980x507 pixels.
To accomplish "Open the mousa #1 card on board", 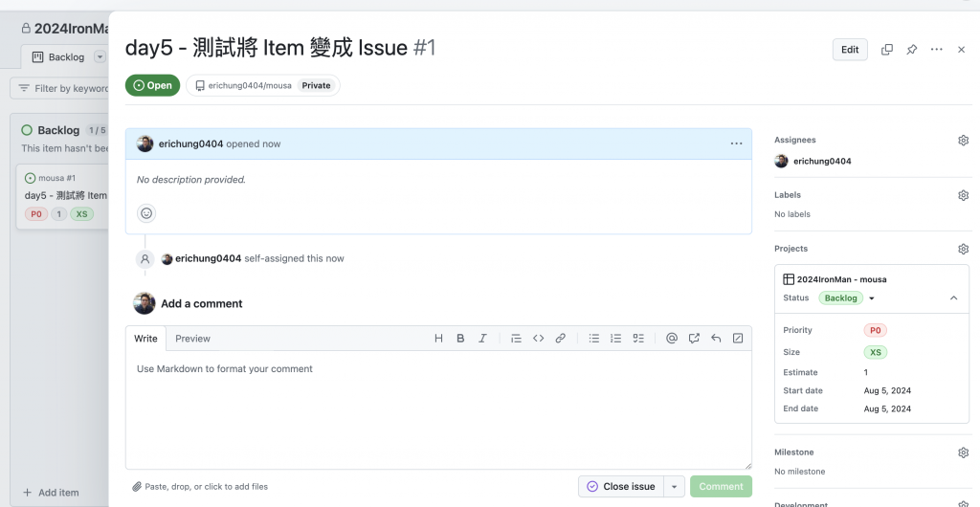I will (62, 195).
